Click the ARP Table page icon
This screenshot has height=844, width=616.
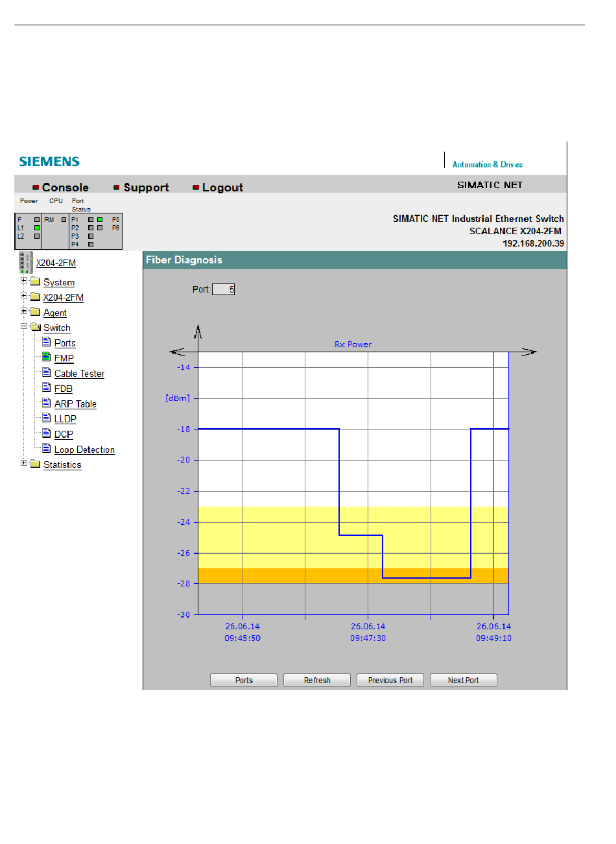pos(46,403)
